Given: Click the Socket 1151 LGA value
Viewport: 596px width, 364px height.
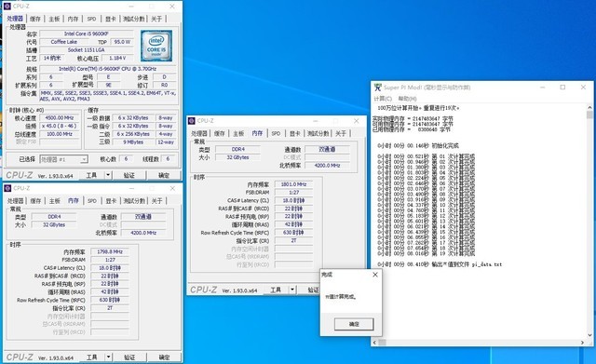Looking at the screenshot, I should tap(87, 49).
